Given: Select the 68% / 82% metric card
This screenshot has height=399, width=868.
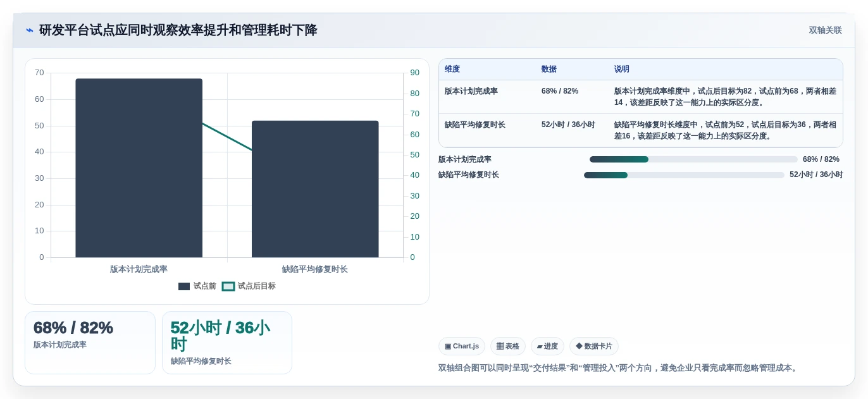Looking at the screenshot, I should pyautogui.click(x=90, y=342).
